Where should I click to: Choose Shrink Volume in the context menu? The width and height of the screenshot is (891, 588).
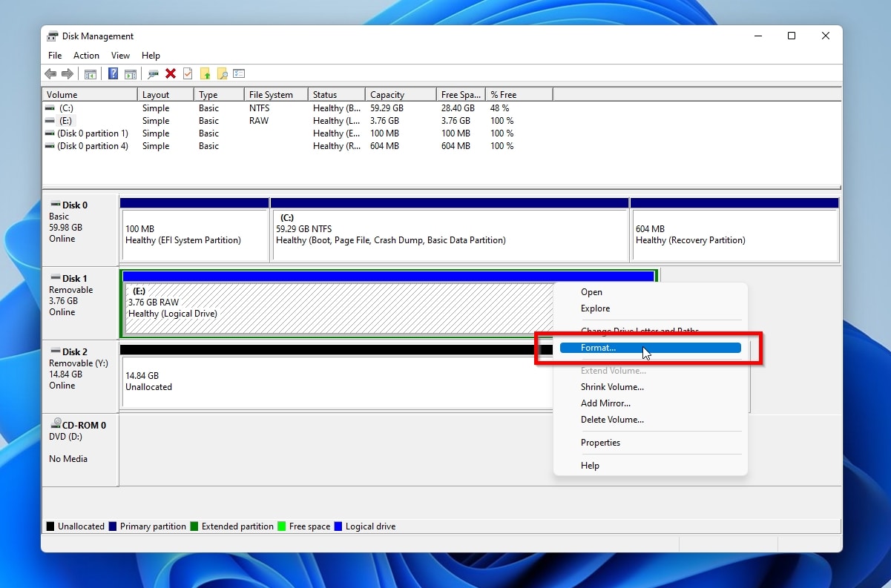[x=612, y=386]
